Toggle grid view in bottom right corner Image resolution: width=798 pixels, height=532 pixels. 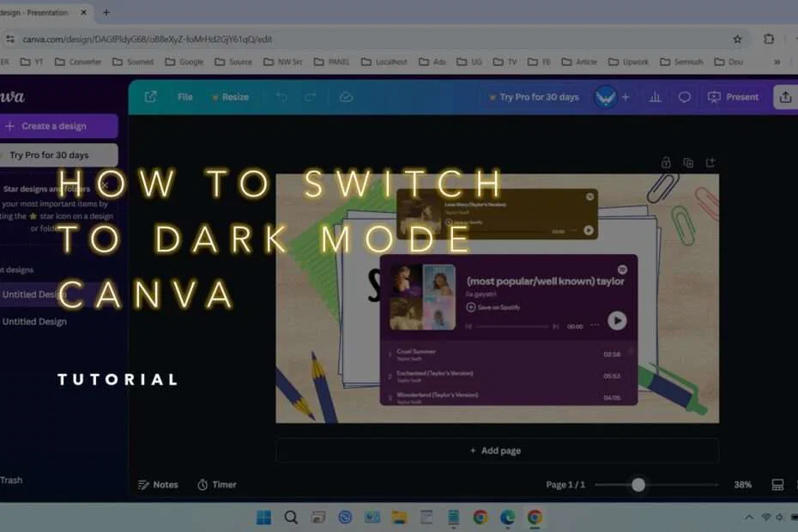pyautogui.click(x=777, y=484)
